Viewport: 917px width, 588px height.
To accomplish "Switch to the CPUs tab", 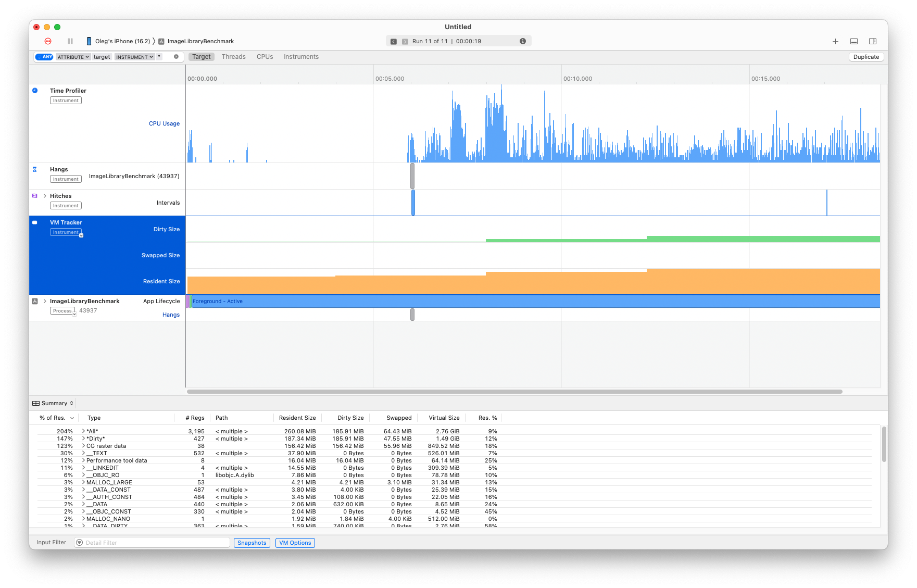I will pyautogui.click(x=265, y=57).
